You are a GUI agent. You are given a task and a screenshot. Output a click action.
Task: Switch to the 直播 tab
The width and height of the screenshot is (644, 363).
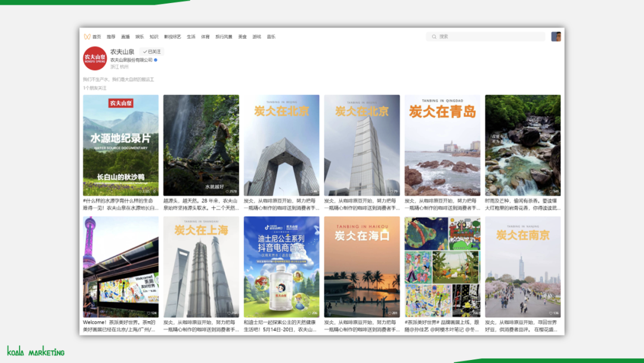125,36
